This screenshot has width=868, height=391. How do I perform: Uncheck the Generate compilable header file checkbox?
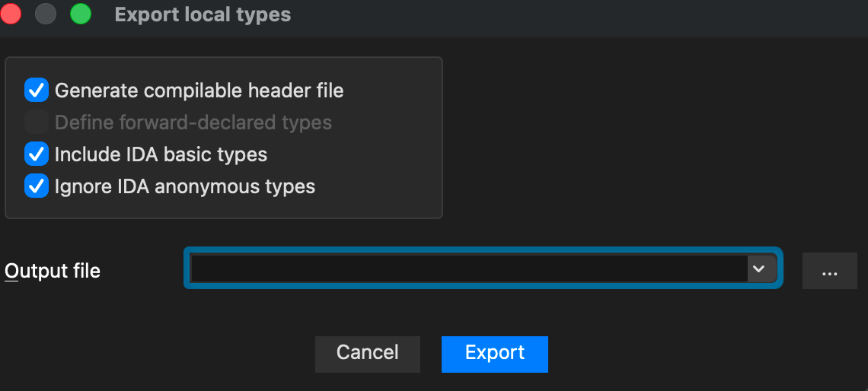pos(37,91)
